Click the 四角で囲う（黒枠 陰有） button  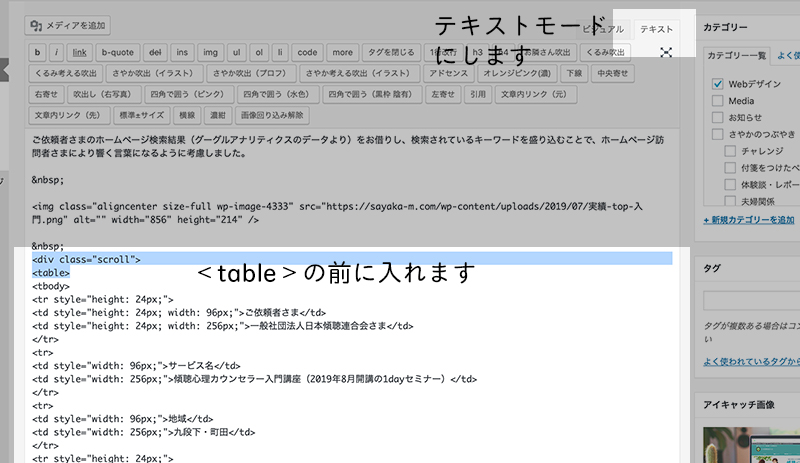[372, 94]
